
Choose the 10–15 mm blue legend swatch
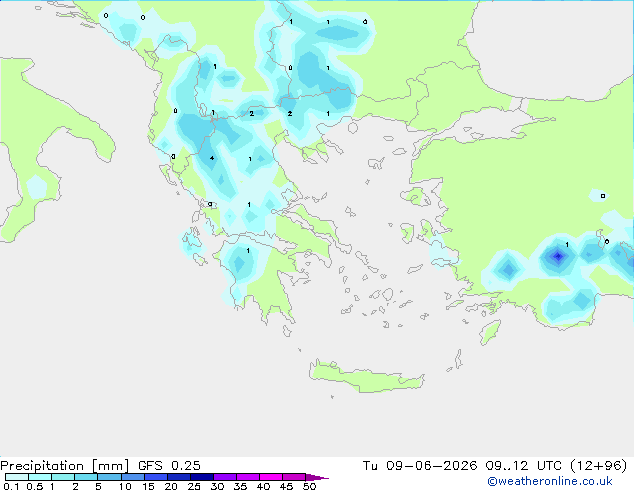132,477
